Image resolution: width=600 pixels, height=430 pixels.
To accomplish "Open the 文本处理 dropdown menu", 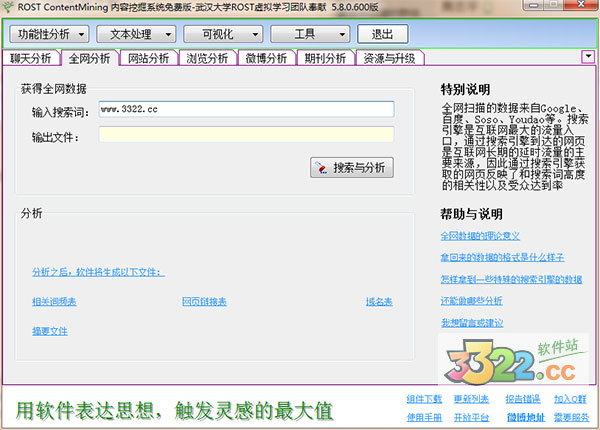I will pos(136,34).
